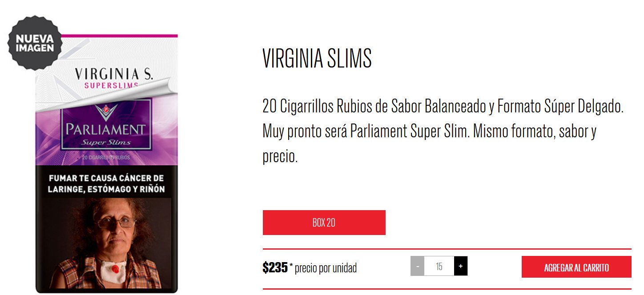
Task: Click the $235 price label
Action: (x=275, y=267)
